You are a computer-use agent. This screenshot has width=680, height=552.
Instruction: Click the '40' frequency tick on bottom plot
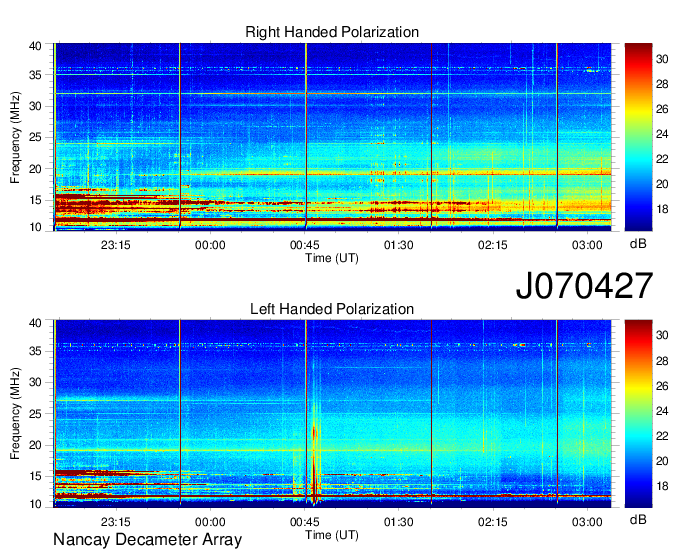[x=35, y=323]
